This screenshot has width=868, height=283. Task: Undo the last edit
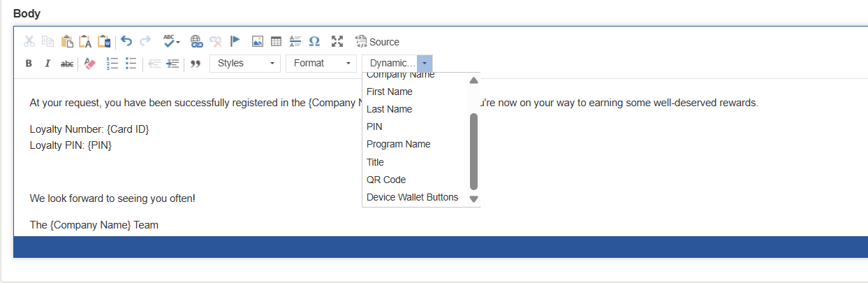click(x=126, y=41)
